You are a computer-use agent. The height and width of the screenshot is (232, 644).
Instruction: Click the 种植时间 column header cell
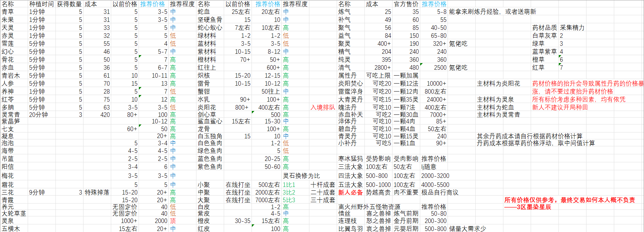tap(41, 4)
